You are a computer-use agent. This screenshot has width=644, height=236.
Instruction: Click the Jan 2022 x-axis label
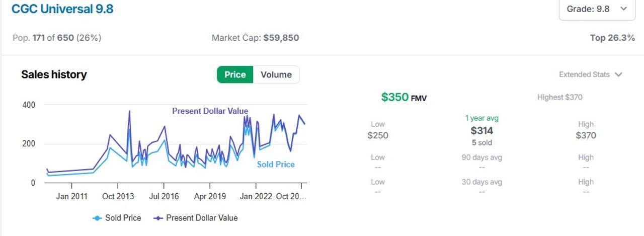(x=256, y=196)
